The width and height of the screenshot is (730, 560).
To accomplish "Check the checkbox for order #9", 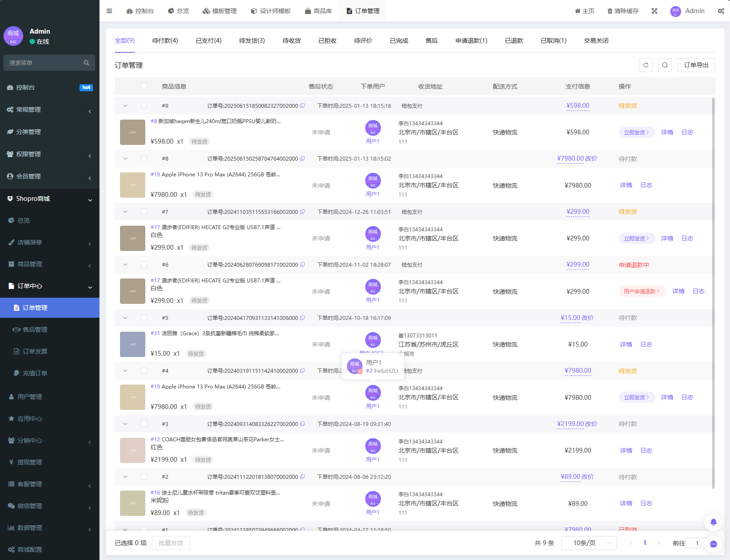I will [144, 105].
